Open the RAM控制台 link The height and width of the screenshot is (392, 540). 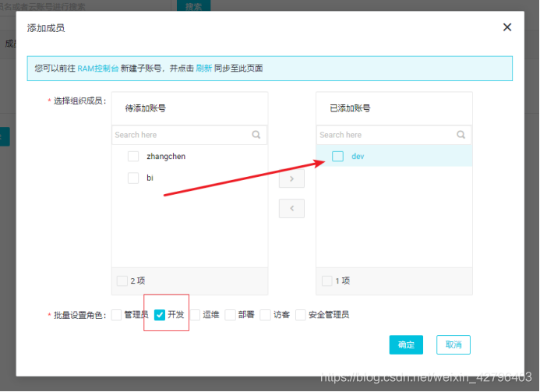pos(98,69)
